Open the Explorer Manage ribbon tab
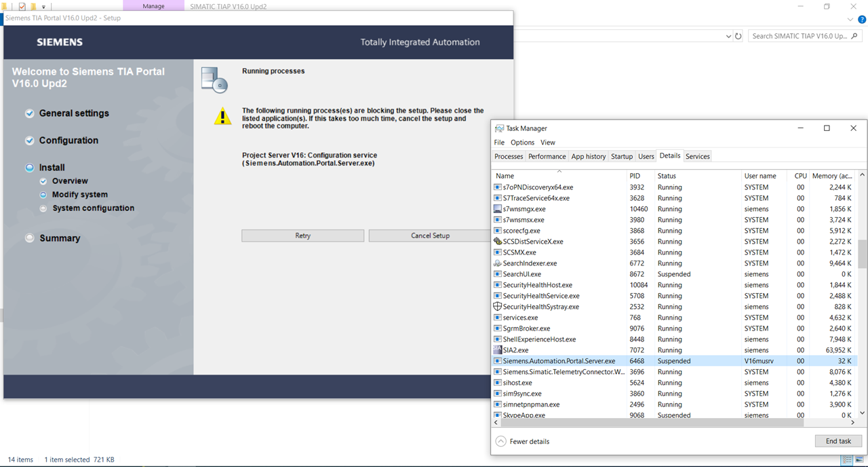The image size is (868, 467). click(153, 6)
